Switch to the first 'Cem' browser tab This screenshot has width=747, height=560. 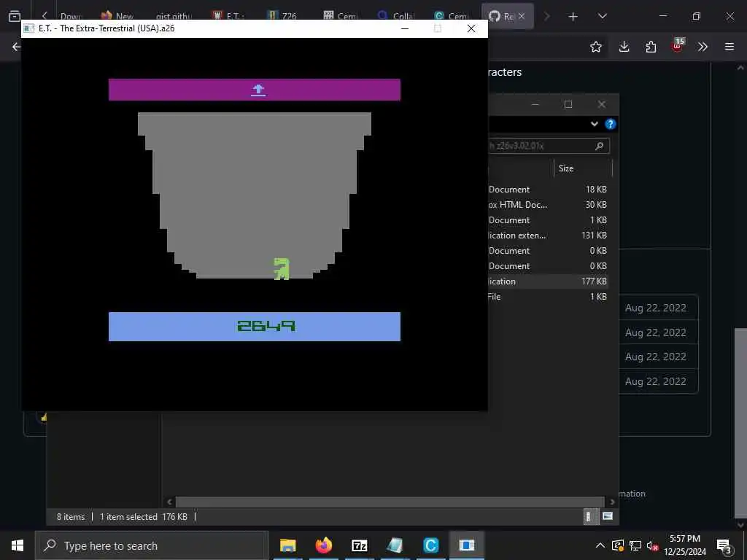click(341, 16)
